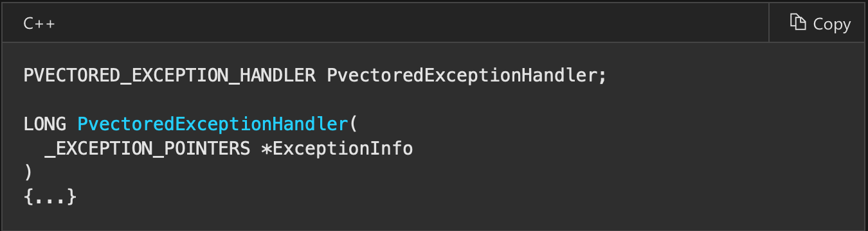Viewport: 868px width, 231px height.
Task: Click the blue PvectoredExceptionHandler function name
Action: tap(212, 123)
